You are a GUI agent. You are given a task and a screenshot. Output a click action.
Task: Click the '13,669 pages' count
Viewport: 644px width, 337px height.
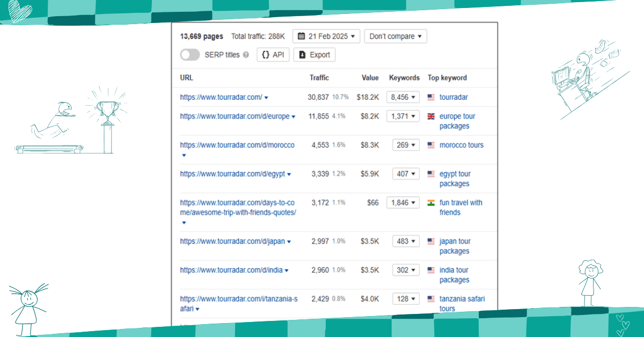point(202,36)
